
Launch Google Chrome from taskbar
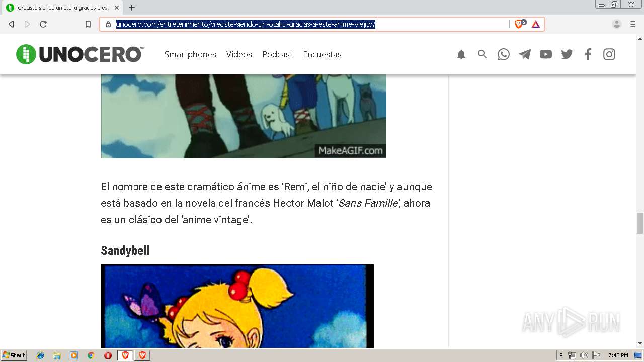(x=91, y=355)
